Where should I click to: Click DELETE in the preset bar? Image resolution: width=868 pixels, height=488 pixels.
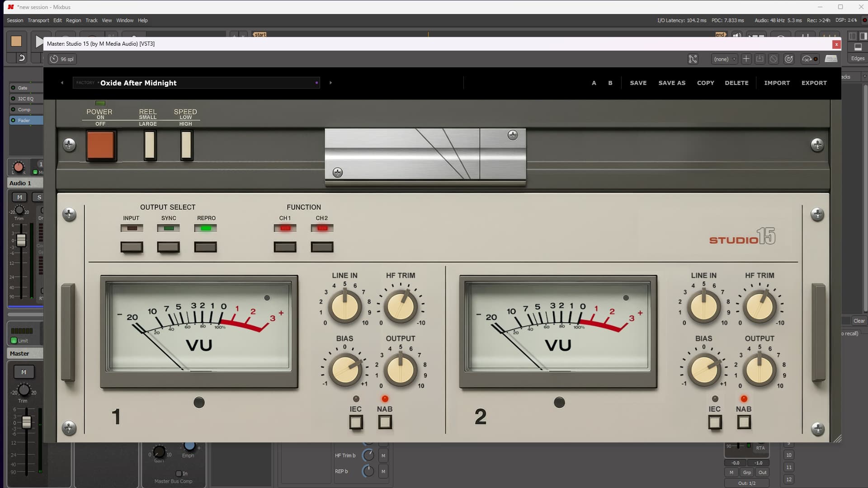(x=736, y=83)
